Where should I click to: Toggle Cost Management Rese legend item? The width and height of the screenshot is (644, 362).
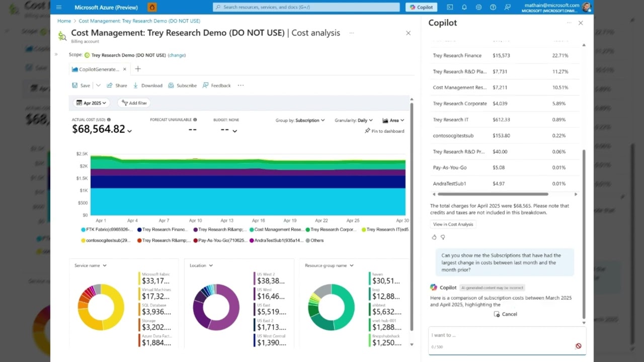(276, 229)
